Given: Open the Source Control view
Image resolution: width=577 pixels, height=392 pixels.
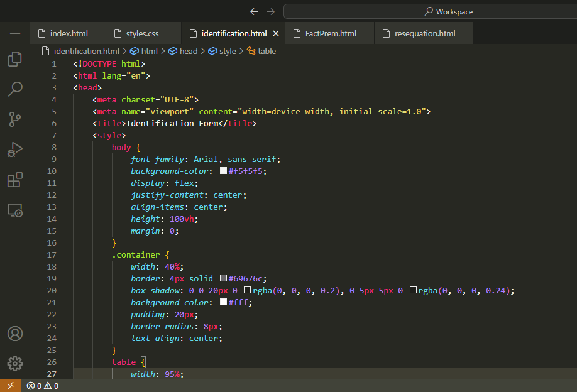Looking at the screenshot, I should [x=15, y=119].
